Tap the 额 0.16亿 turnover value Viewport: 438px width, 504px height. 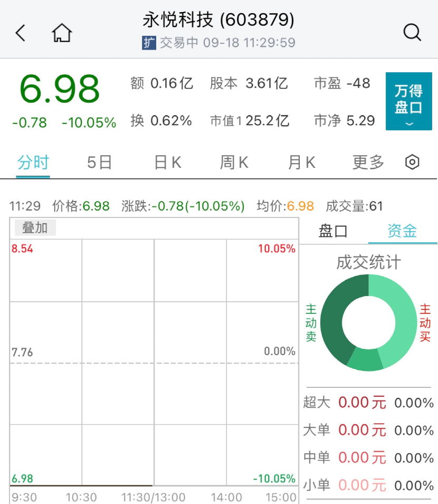click(x=161, y=83)
